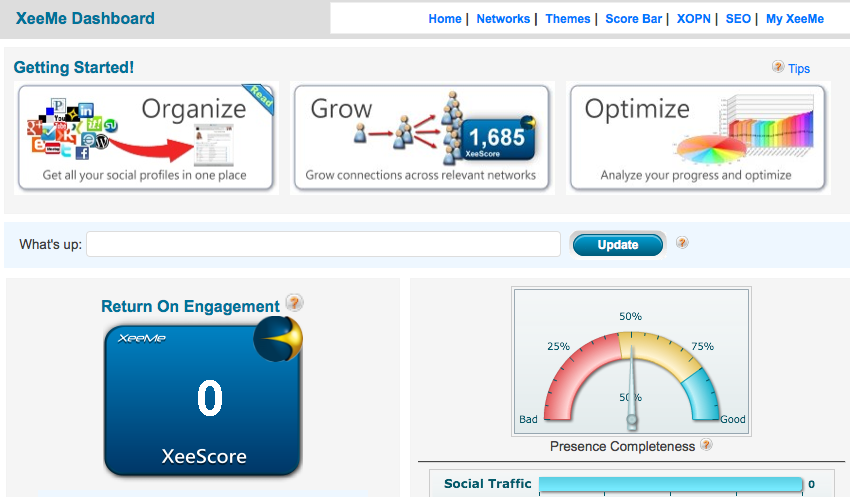Click the Good label on gauge
Screen dimensions: 850x497
(x=733, y=419)
